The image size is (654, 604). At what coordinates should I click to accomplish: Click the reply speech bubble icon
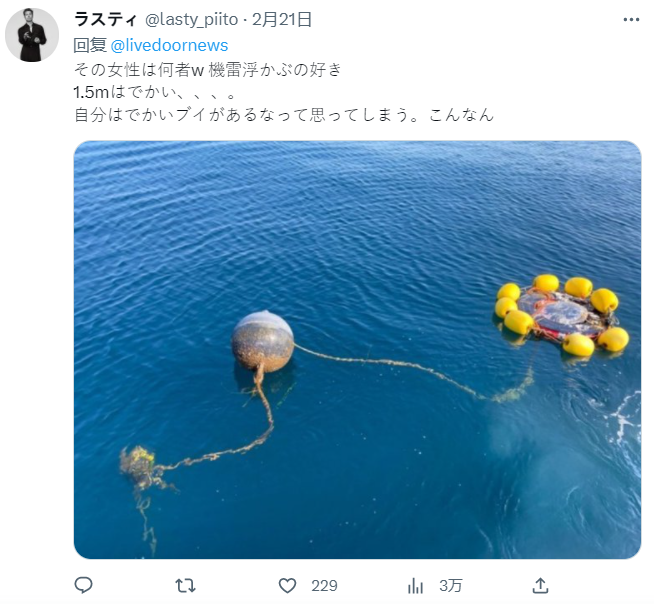click(83, 585)
